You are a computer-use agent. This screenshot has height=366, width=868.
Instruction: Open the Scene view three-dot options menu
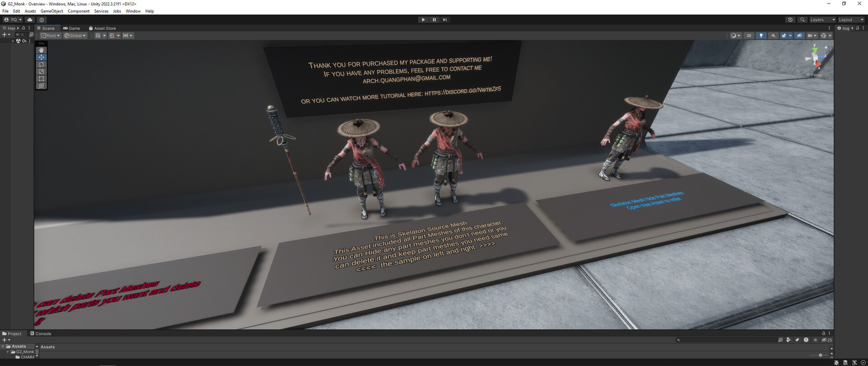[x=829, y=28]
